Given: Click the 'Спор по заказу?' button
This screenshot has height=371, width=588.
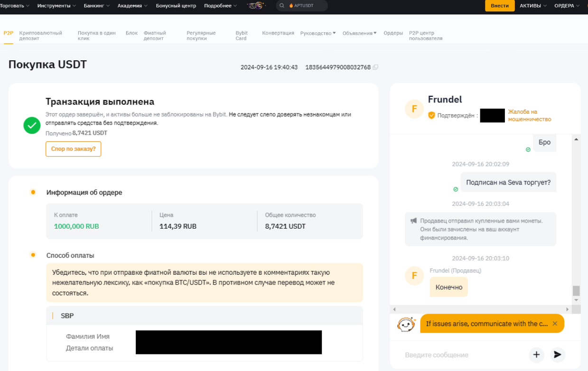Looking at the screenshot, I should [x=73, y=149].
